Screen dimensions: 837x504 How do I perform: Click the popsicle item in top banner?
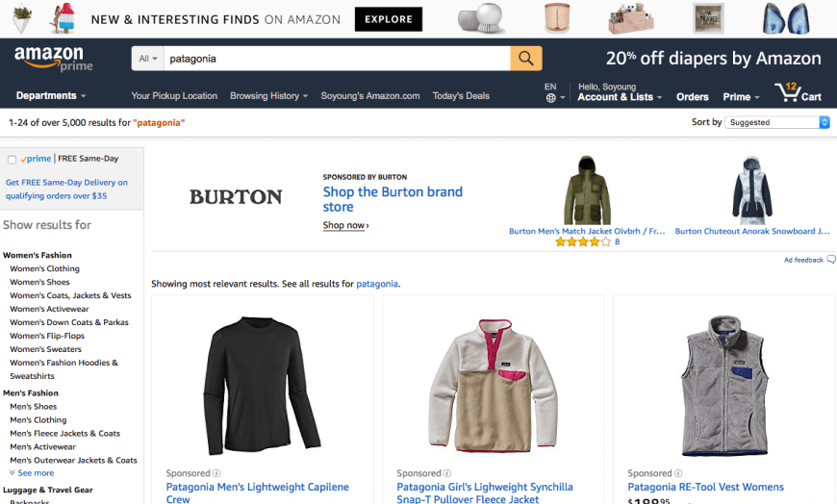[x=63, y=18]
